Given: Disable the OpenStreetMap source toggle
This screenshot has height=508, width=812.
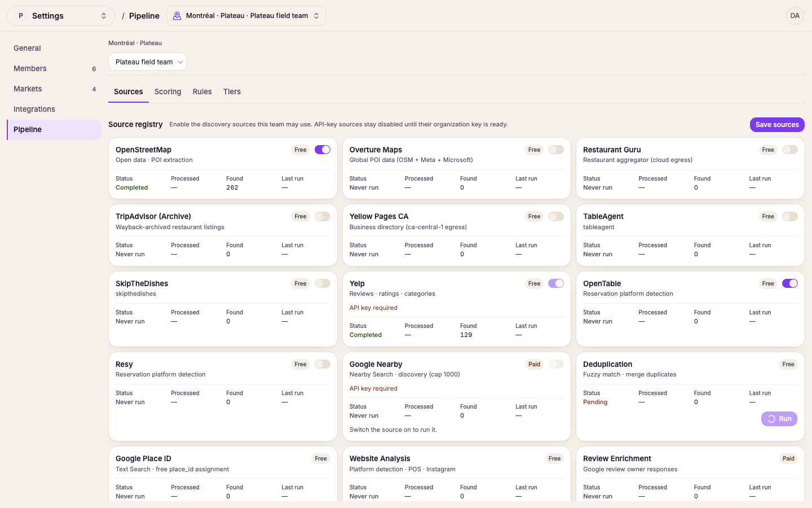Looking at the screenshot, I should 323,150.
